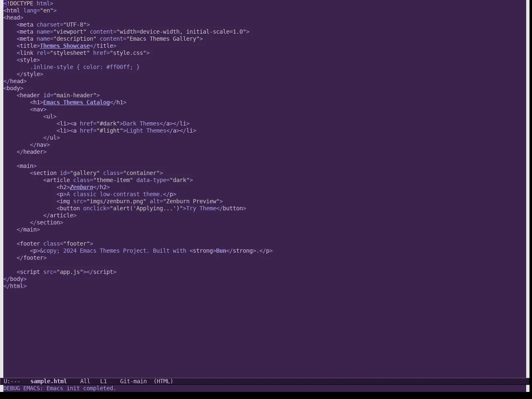Click the 'container' class value
This screenshot has width=532, height=399.
(141, 173)
